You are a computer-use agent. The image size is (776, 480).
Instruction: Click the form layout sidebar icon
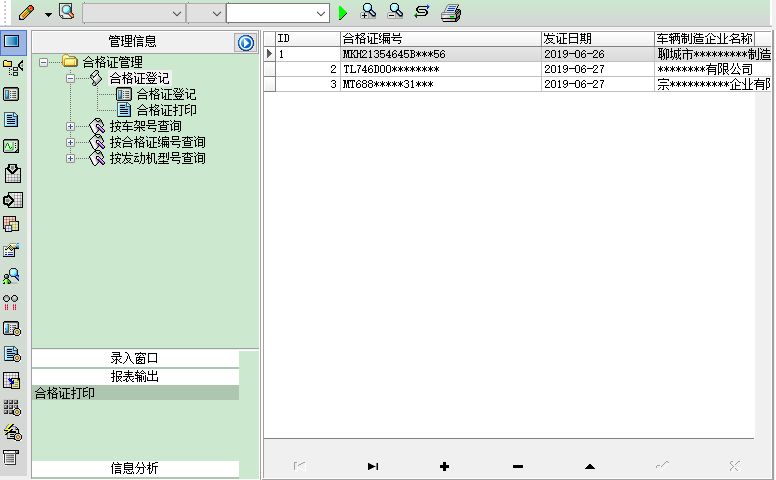(x=11, y=94)
